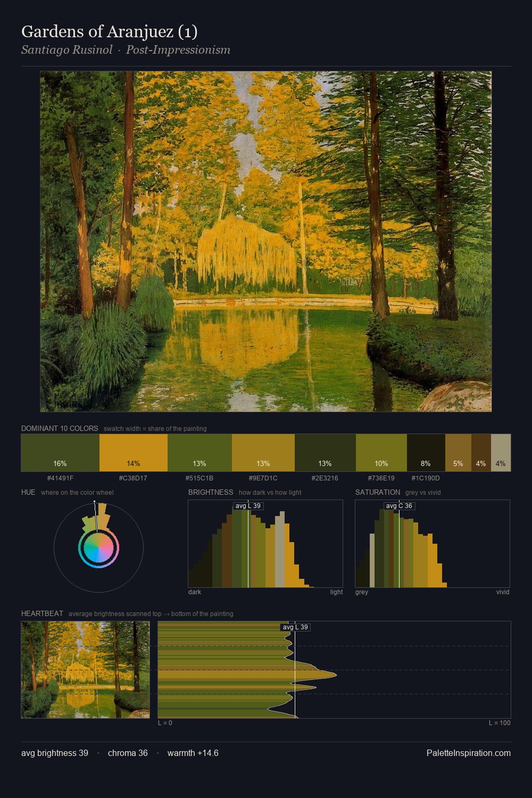Select the 4% dark brown swatch
This screenshot has height=798, width=532.
(481, 453)
